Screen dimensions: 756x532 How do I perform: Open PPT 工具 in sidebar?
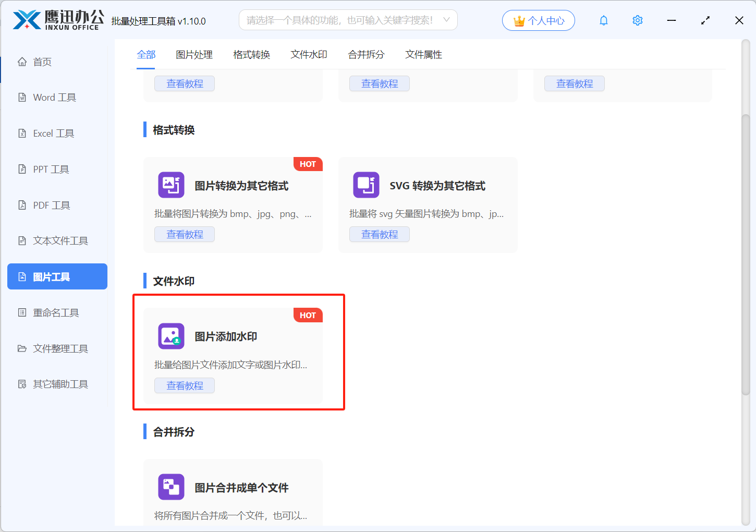pos(57,170)
